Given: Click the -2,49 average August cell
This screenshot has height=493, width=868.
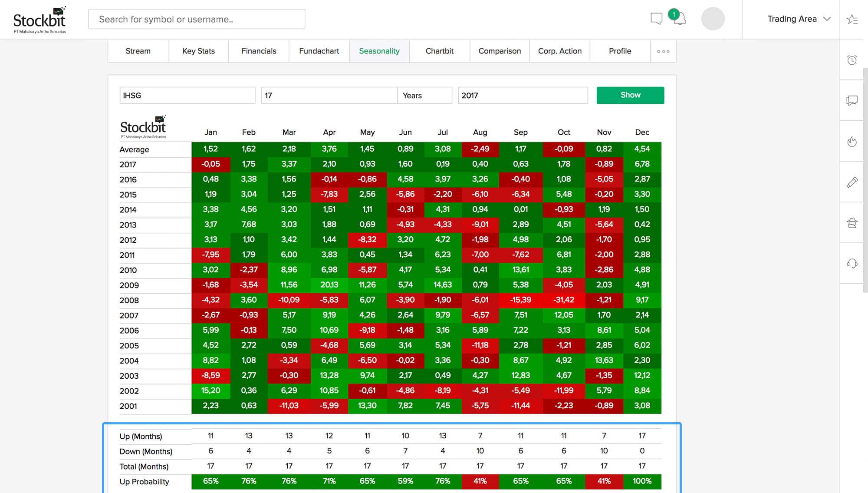Looking at the screenshot, I should (x=480, y=149).
